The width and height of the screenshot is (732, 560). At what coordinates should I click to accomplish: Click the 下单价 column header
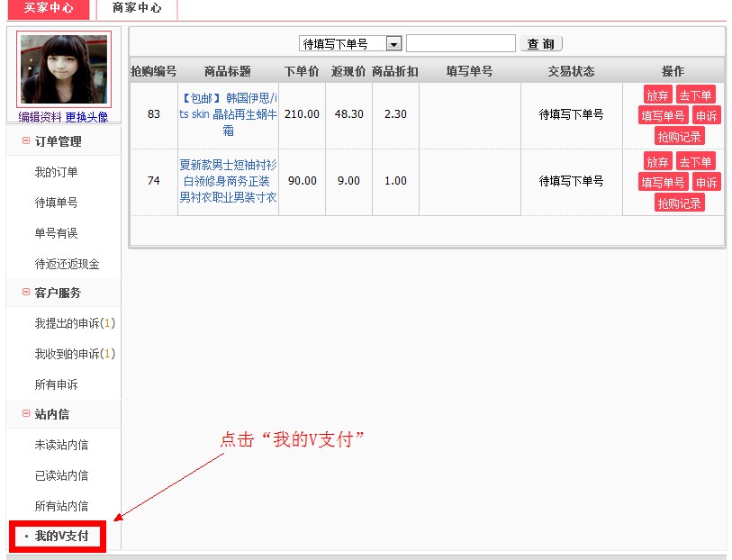pyautogui.click(x=302, y=71)
